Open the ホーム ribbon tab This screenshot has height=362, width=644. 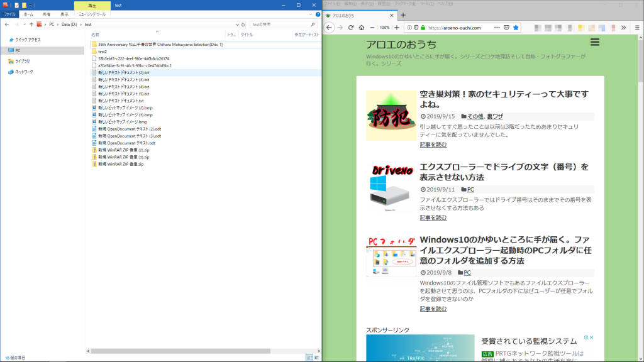point(28,13)
